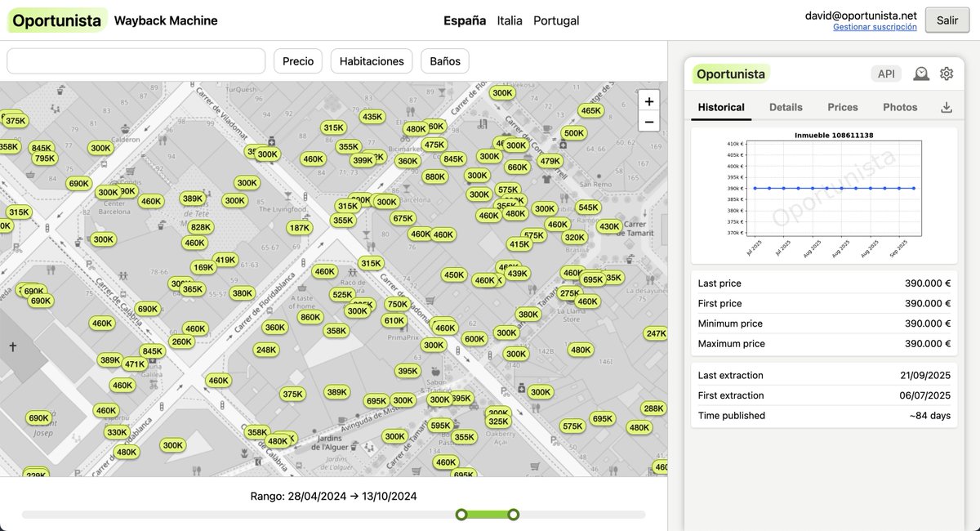The width and height of the screenshot is (980, 531).
Task: Select the 795K price marker
Action: coord(45,158)
